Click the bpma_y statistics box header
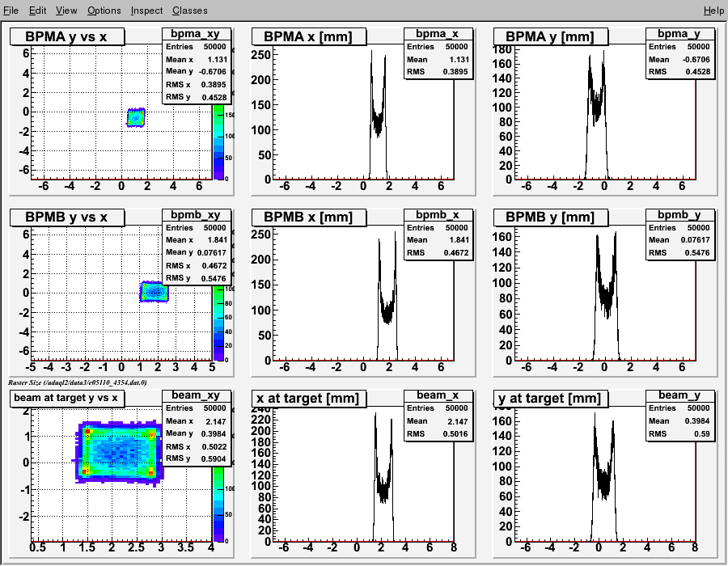 (x=680, y=34)
